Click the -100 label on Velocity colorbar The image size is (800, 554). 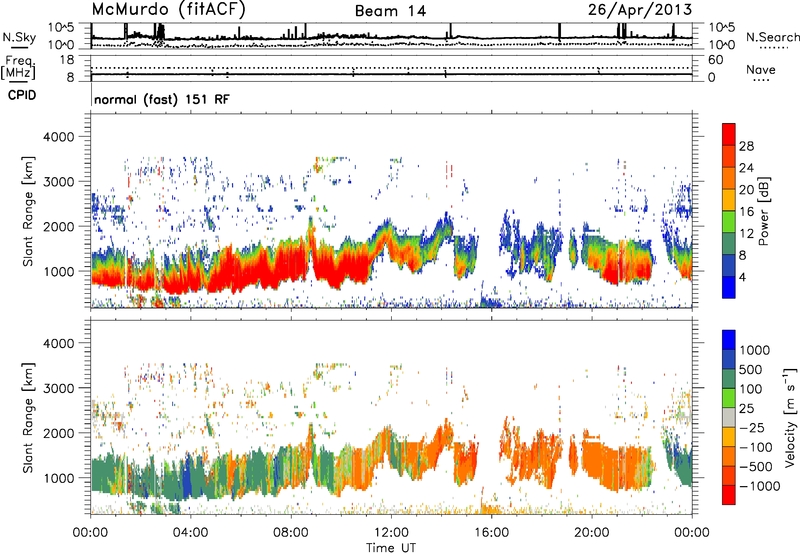756,447
